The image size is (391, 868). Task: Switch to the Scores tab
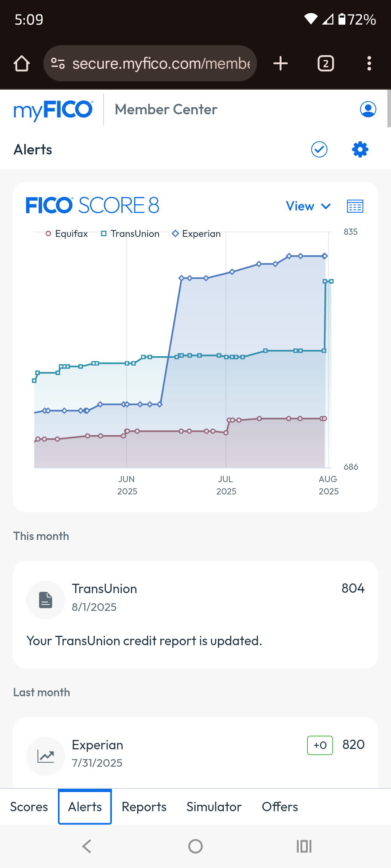pyautogui.click(x=29, y=807)
